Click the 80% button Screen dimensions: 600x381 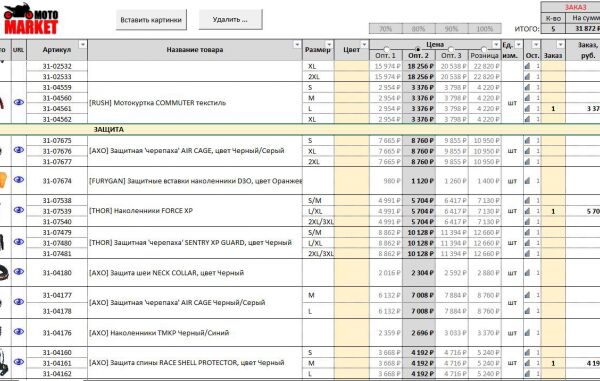pyautogui.click(x=419, y=29)
